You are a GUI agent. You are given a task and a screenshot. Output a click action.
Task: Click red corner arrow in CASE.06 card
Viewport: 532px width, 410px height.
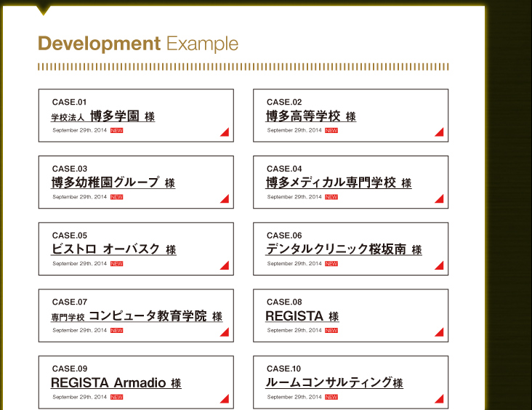click(x=439, y=265)
